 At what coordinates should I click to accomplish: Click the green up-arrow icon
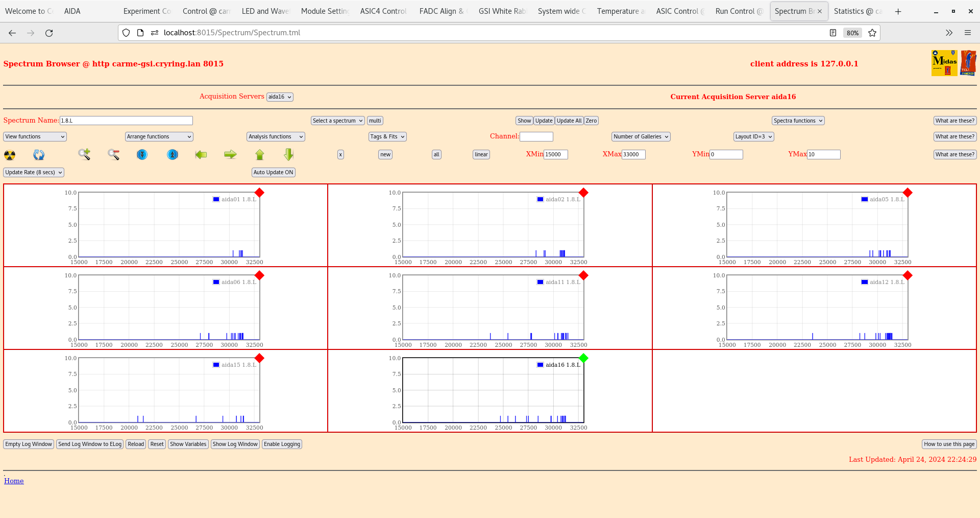(x=259, y=154)
